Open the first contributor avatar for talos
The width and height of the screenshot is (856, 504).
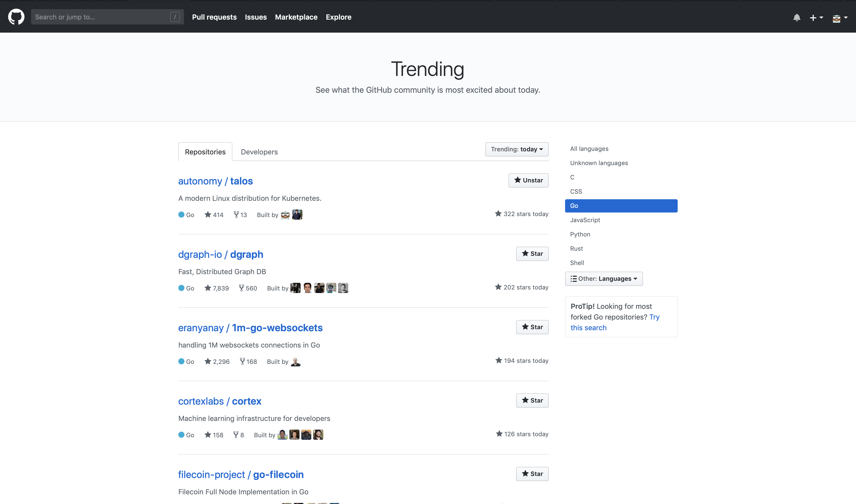click(285, 215)
